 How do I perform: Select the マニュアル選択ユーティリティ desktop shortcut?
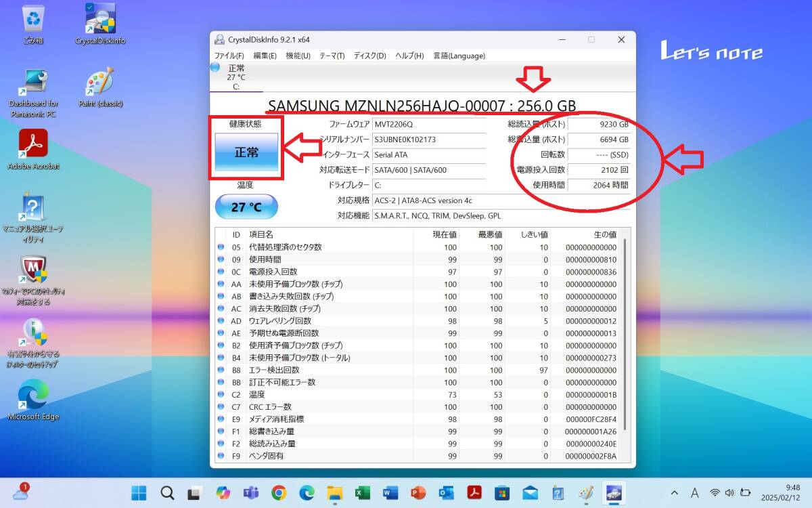point(33,218)
